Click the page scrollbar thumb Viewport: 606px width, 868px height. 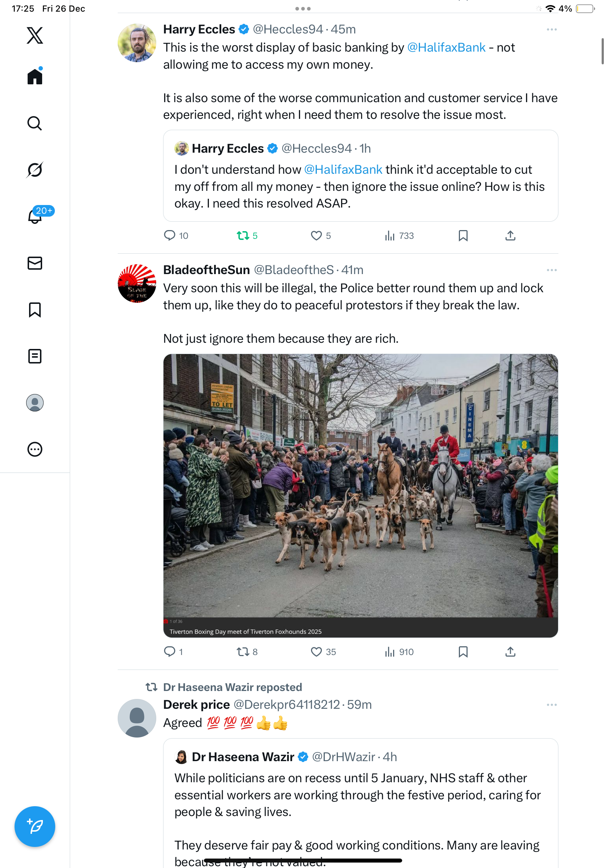point(602,51)
